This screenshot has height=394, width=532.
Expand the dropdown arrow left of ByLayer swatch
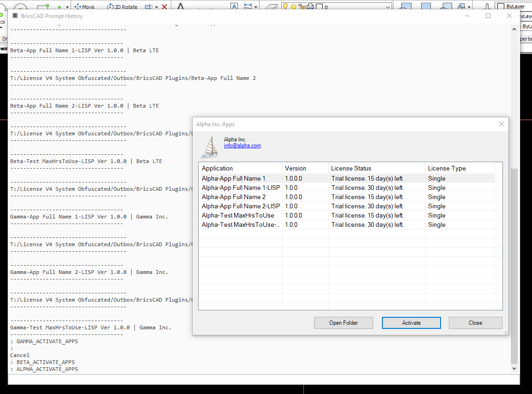(469, 7)
